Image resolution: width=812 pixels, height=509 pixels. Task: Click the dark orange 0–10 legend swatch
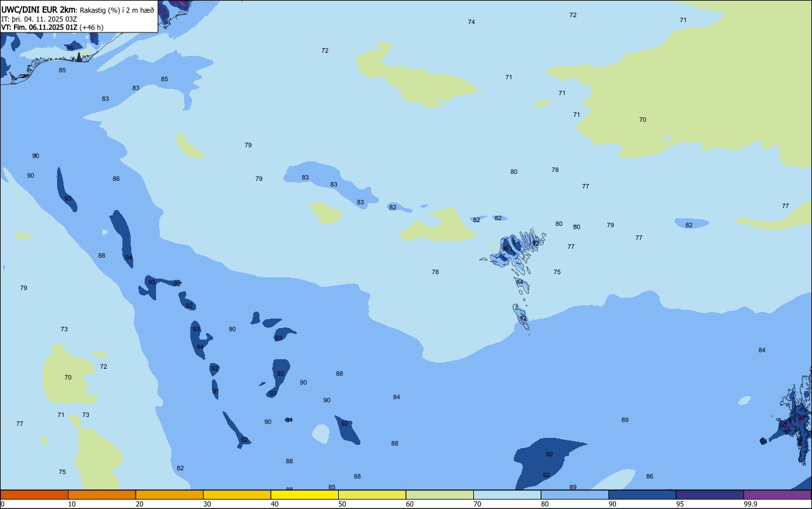34,494
